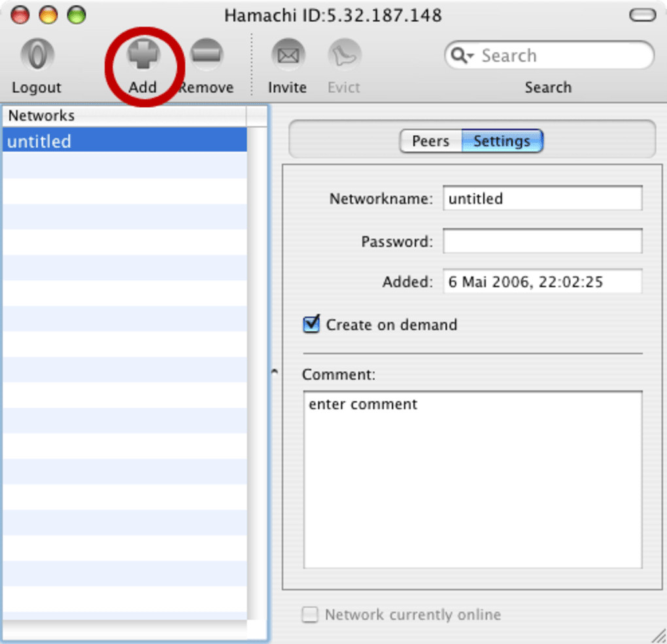Remove the selected network with minus icon
This screenshot has width=667, height=644.
pyautogui.click(x=206, y=55)
